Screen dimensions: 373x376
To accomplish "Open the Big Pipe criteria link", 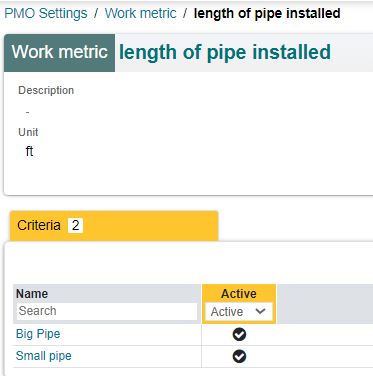I will [x=38, y=334].
